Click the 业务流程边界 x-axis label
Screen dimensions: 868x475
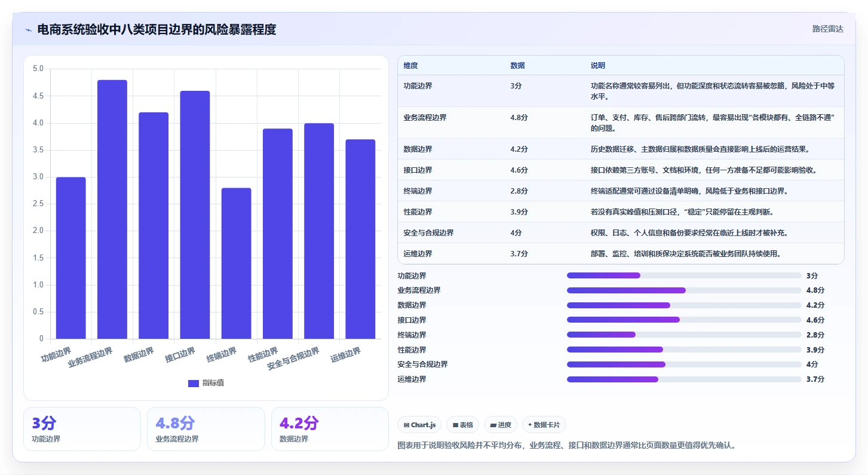(x=91, y=357)
